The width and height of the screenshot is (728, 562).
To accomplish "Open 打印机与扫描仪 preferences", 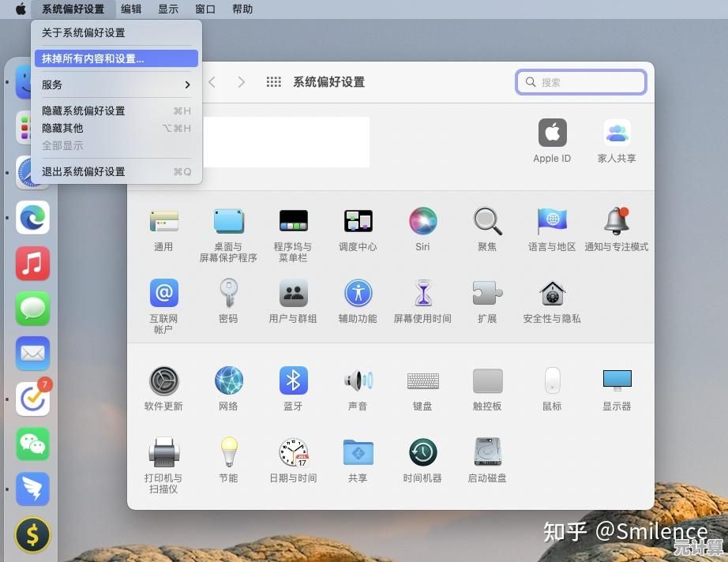I will click(x=163, y=453).
